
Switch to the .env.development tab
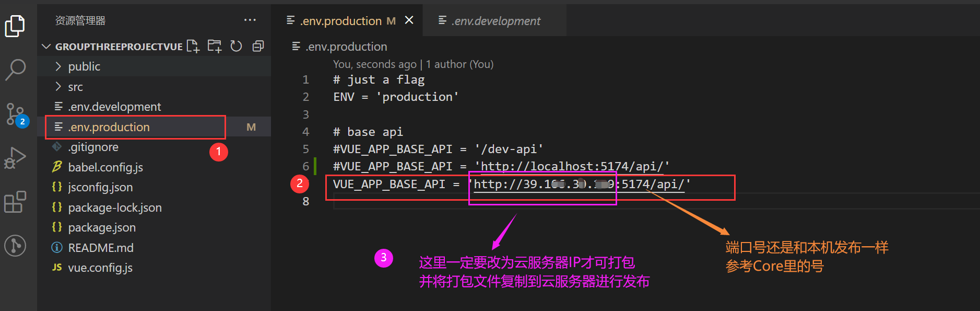coord(494,21)
